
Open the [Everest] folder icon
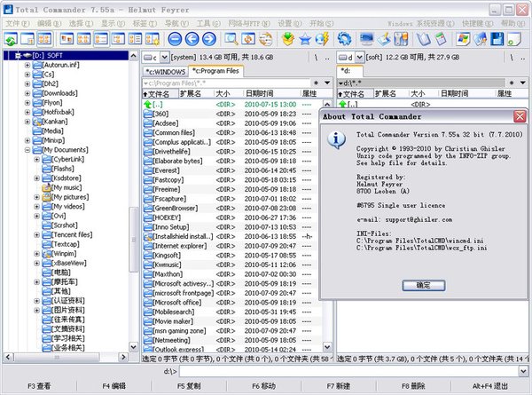pyautogui.click(x=147, y=170)
